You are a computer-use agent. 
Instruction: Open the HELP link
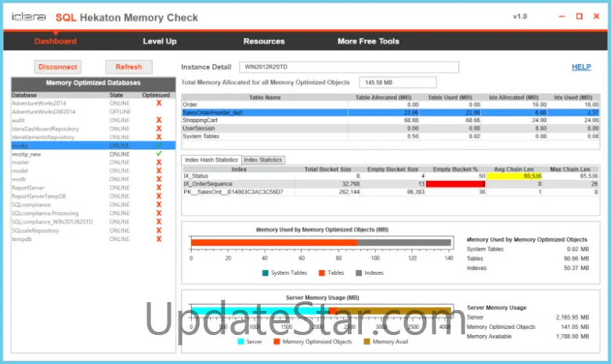tap(581, 67)
